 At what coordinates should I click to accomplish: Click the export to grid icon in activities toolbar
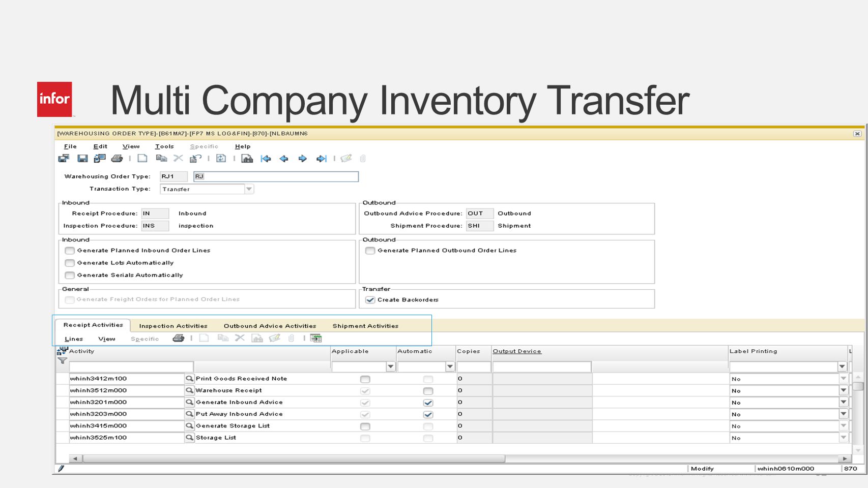pyautogui.click(x=316, y=338)
